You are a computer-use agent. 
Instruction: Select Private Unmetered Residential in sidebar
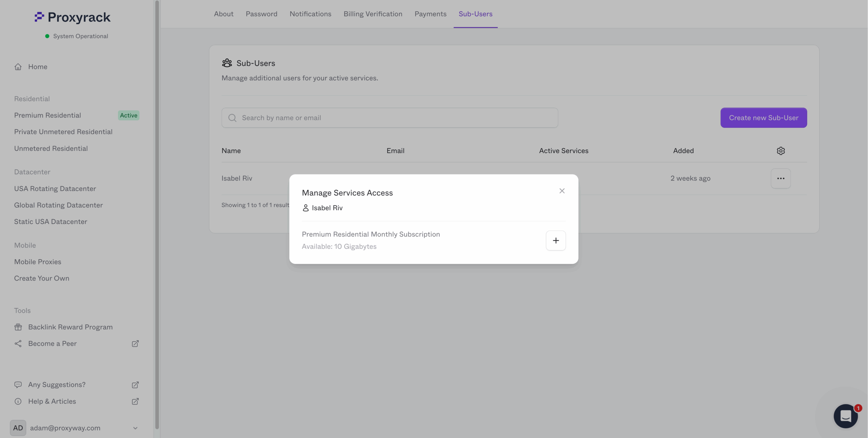63,132
